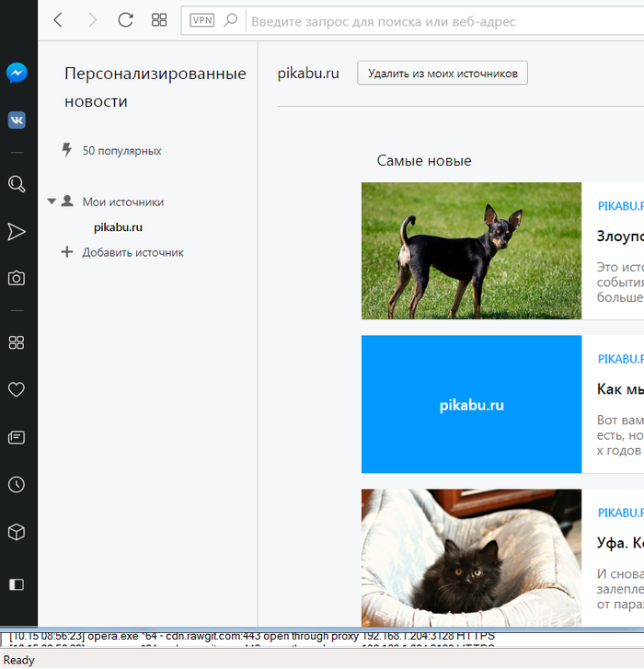
Task: Open the personal news sidebar icon
Action: pos(17,437)
